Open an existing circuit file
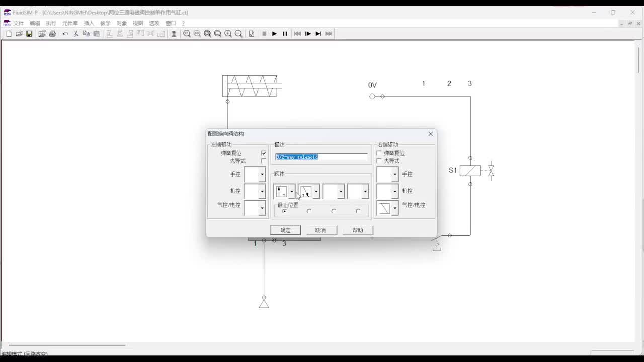The width and height of the screenshot is (644, 362). point(19,34)
